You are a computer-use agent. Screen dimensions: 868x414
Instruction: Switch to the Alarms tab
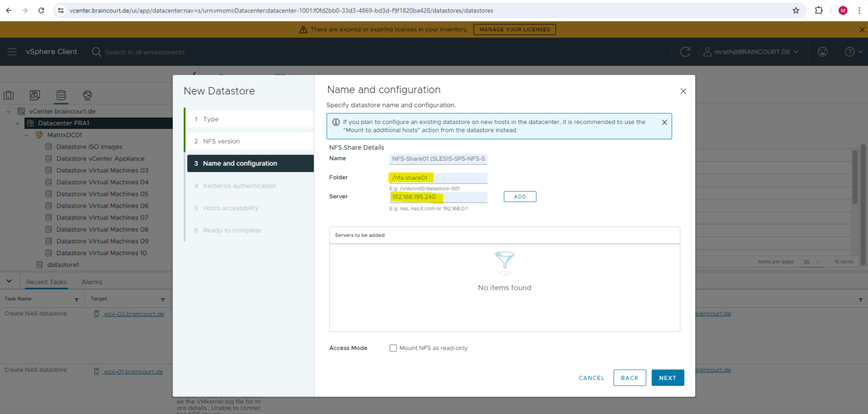[92, 282]
